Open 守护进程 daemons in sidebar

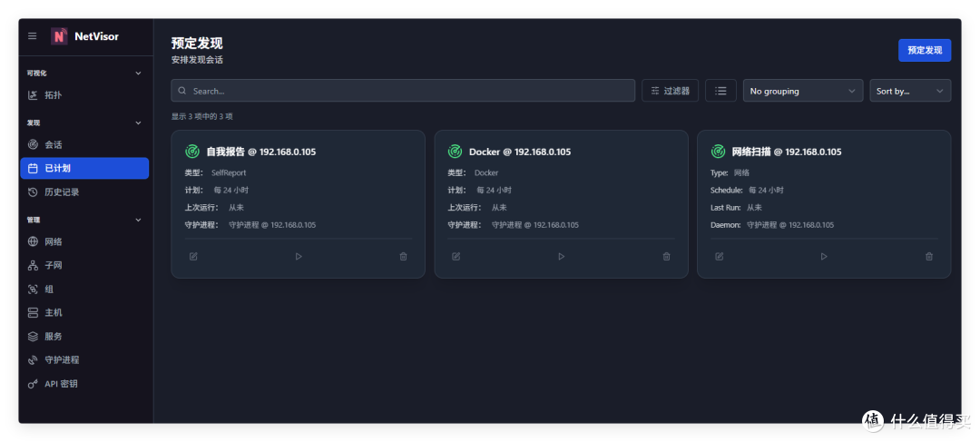click(84, 360)
